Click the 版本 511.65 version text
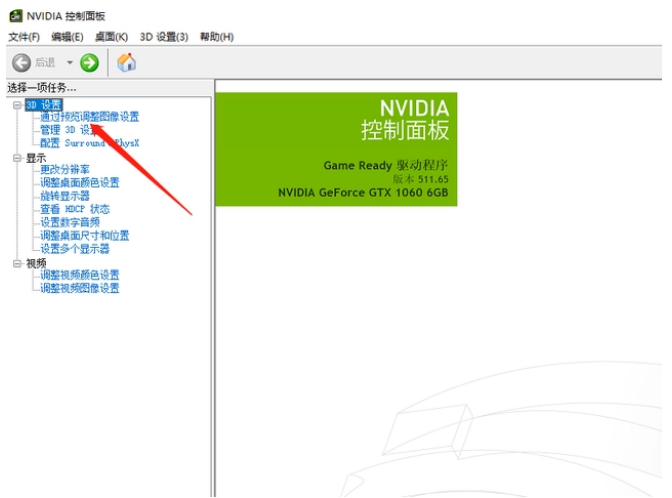Screen dimensions: 672x498 click(420, 179)
